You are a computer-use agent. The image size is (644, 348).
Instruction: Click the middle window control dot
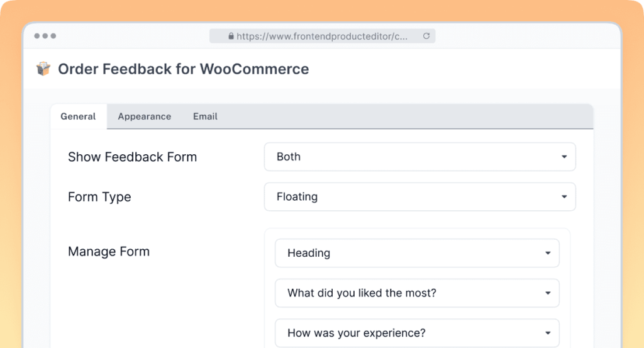tap(45, 36)
